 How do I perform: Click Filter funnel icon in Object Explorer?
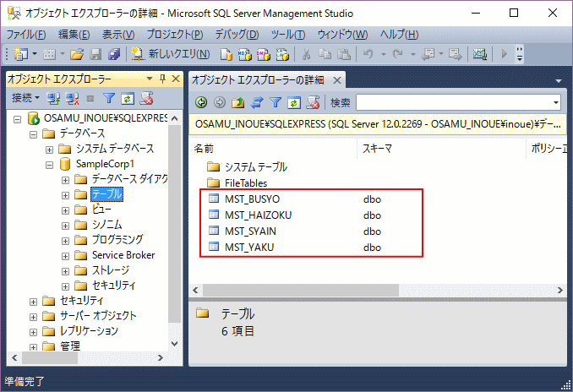tap(109, 98)
